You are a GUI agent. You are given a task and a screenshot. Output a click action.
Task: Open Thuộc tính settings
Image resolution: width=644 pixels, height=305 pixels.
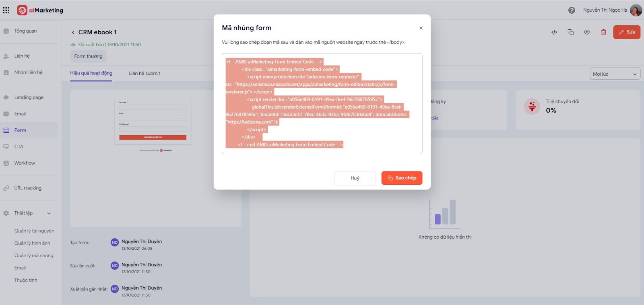click(26, 280)
